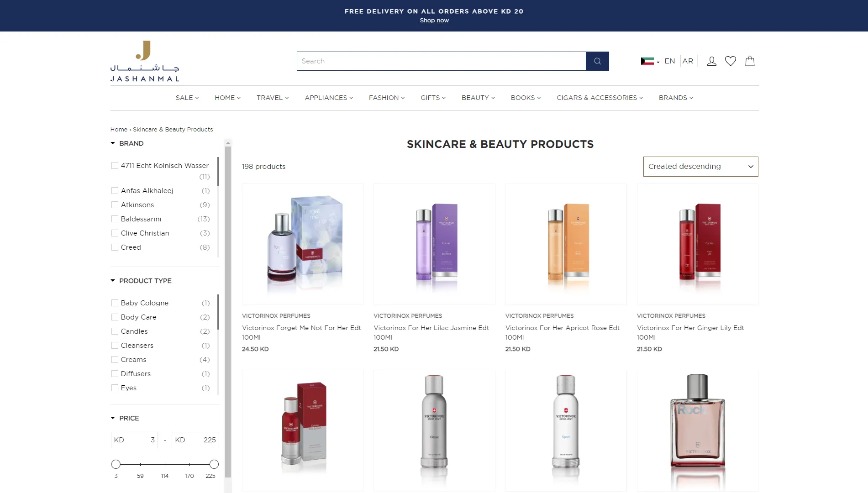Image resolution: width=868 pixels, height=493 pixels.
Task: Expand the FASHION menu
Action: [387, 98]
